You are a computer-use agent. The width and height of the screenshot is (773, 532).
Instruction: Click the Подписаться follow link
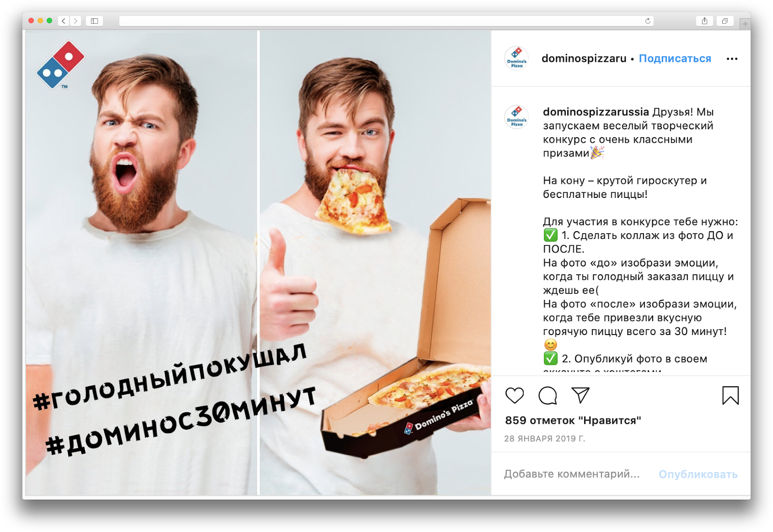pyautogui.click(x=675, y=58)
